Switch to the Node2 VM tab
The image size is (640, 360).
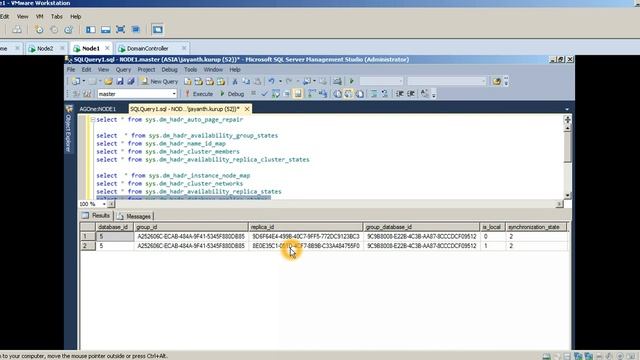[45, 48]
